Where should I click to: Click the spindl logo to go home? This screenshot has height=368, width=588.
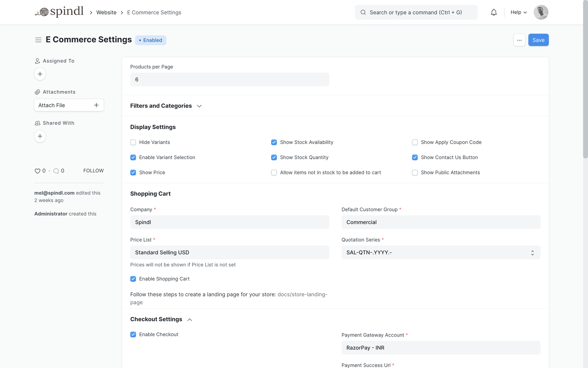(59, 12)
